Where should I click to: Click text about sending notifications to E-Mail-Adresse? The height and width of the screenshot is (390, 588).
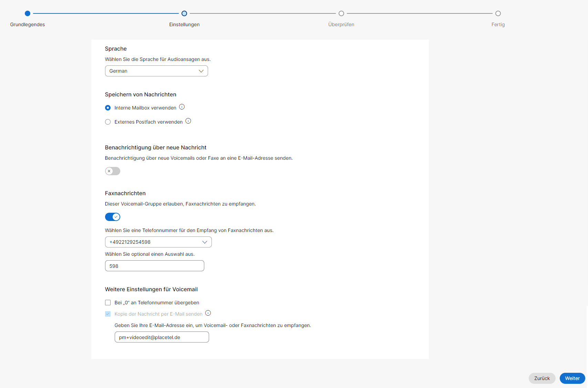pyautogui.click(x=199, y=158)
